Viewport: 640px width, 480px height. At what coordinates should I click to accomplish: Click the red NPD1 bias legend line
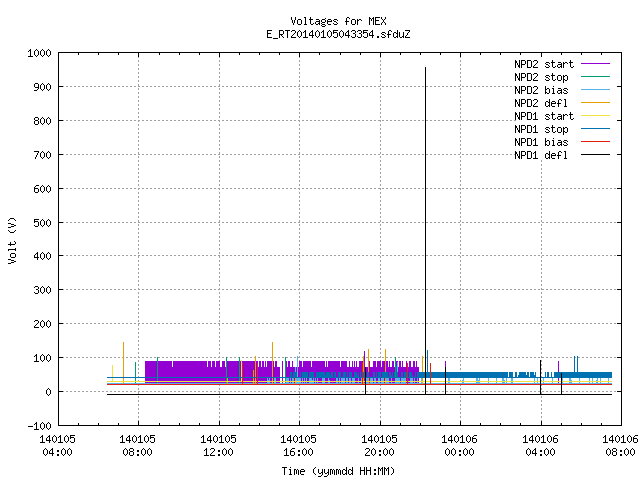click(596, 142)
